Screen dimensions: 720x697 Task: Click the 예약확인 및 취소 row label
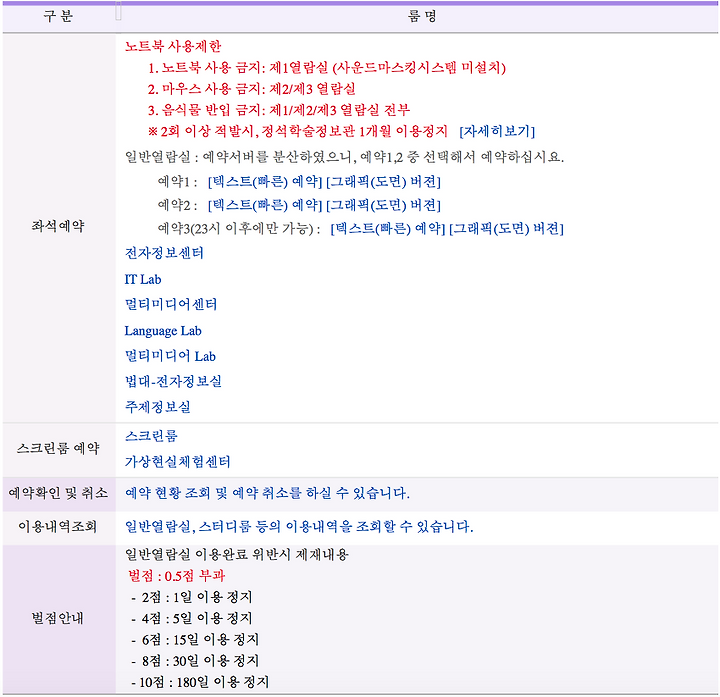tap(58, 493)
